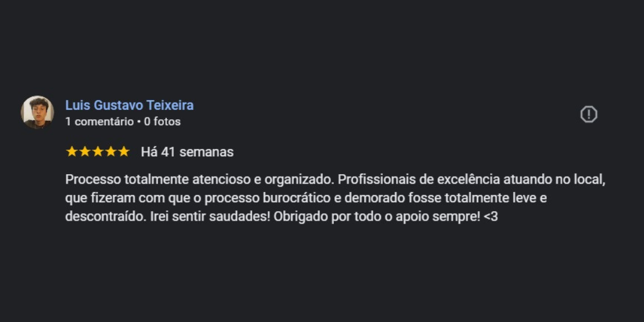Click the review line starting "descontraído"
The height and width of the screenshot is (322, 644).
point(281,216)
